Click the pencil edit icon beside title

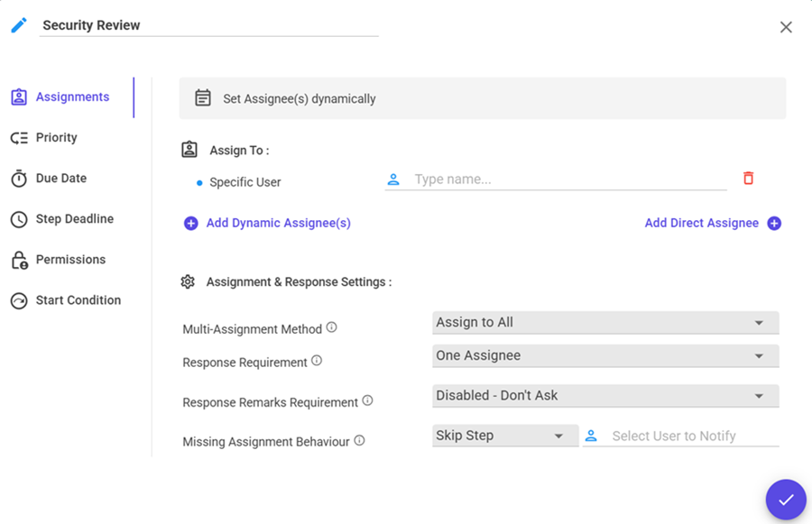tap(19, 25)
